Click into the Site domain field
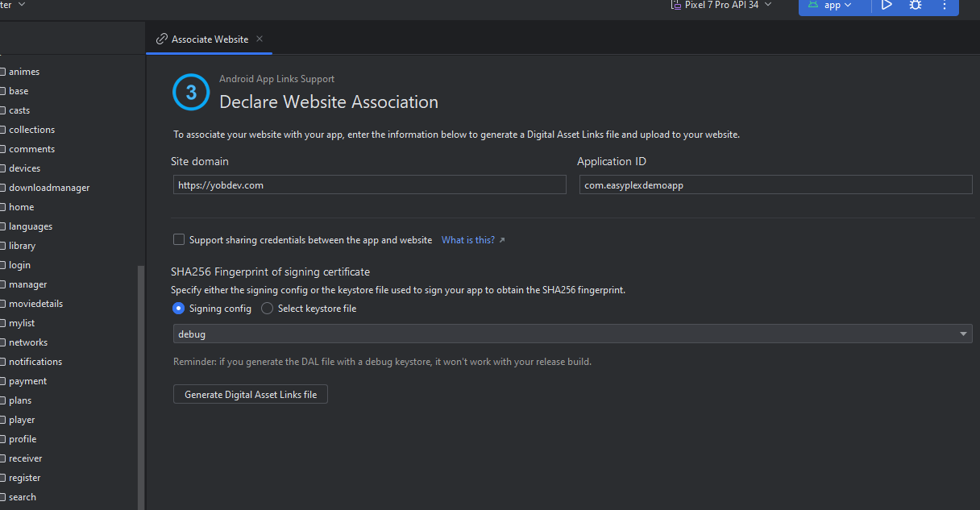Image resolution: width=980 pixels, height=510 pixels. (x=370, y=185)
